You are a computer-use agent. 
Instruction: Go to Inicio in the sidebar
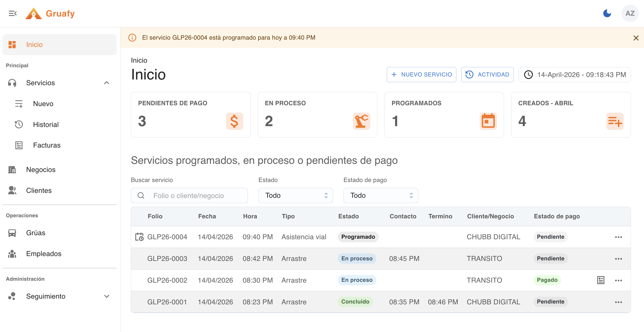point(59,44)
